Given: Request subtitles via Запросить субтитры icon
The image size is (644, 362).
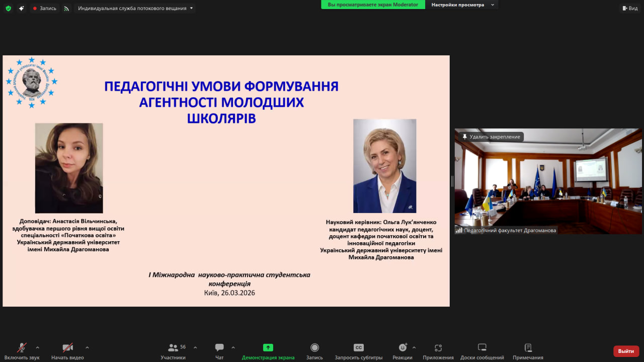Looking at the screenshot, I should pyautogui.click(x=358, y=350).
